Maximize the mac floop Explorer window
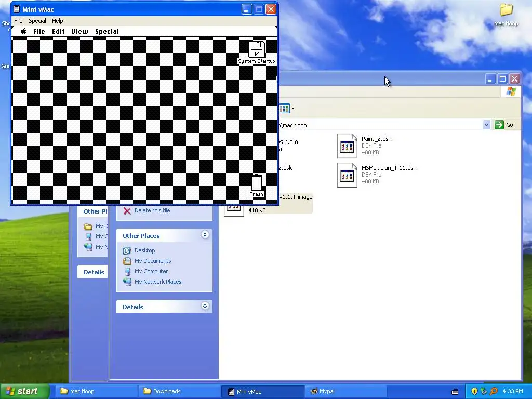The width and height of the screenshot is (532, 399). 502,79
